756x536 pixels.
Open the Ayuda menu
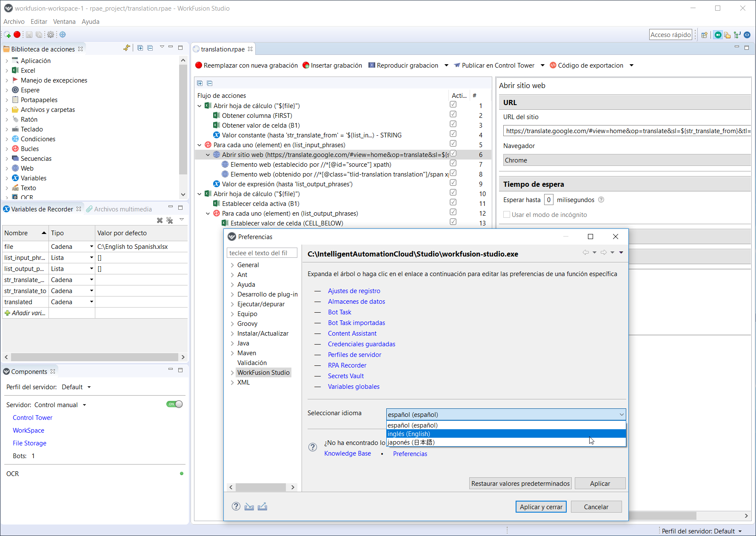coord(91,22)
